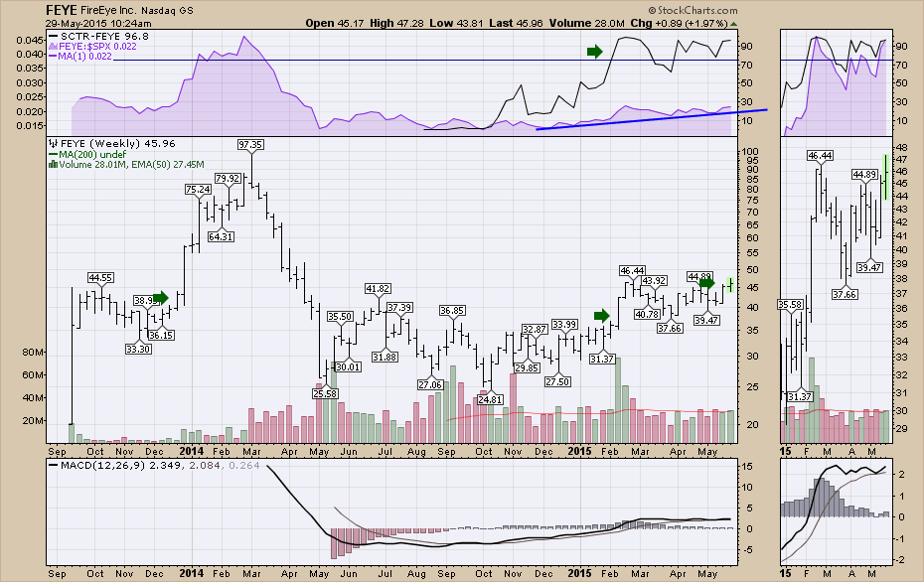The width and height of the screenshot is (924, 582).
Task: Click the 79.92 price label
Action: pyautogui.click(x=228, y=179)
